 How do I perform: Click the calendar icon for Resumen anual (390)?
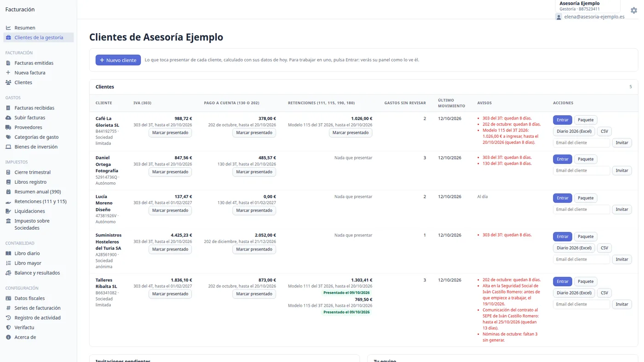pyautogui.click(x=8, y=192)
